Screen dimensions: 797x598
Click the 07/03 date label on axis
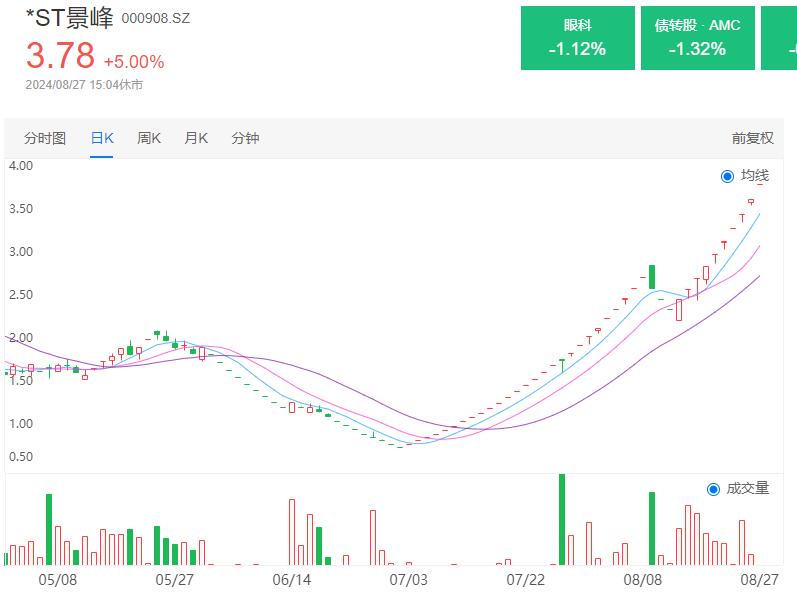(408, 579)
